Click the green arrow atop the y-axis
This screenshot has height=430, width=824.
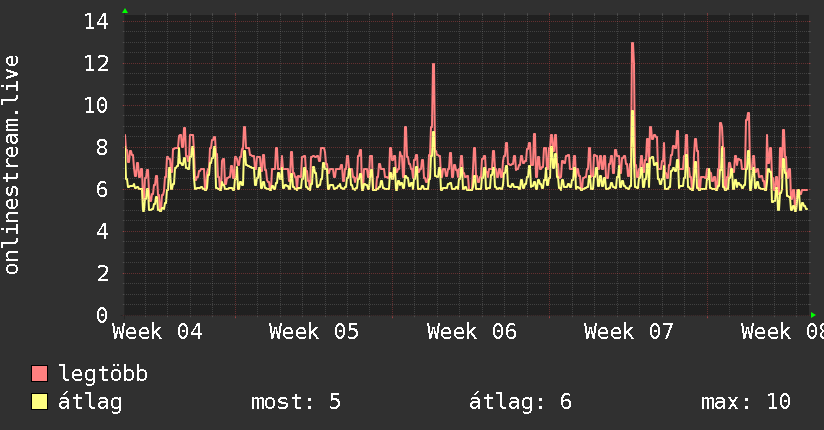click(x=125, y=11)
